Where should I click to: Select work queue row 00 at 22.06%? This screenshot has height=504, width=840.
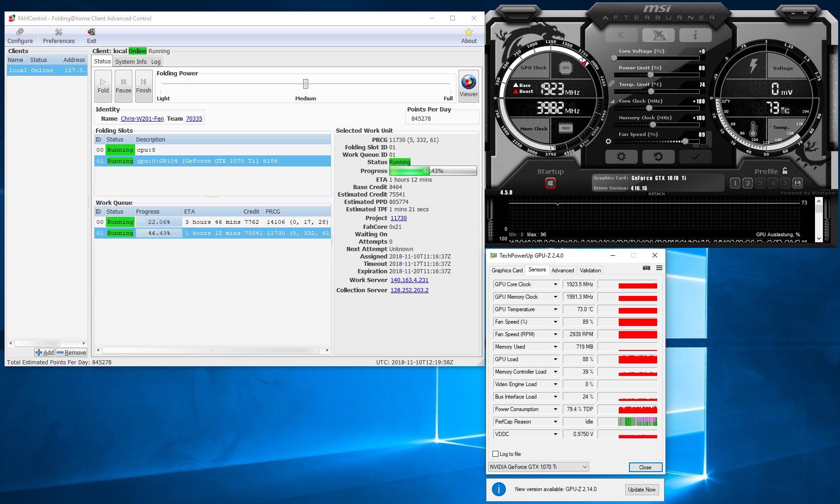coord(212,222)
